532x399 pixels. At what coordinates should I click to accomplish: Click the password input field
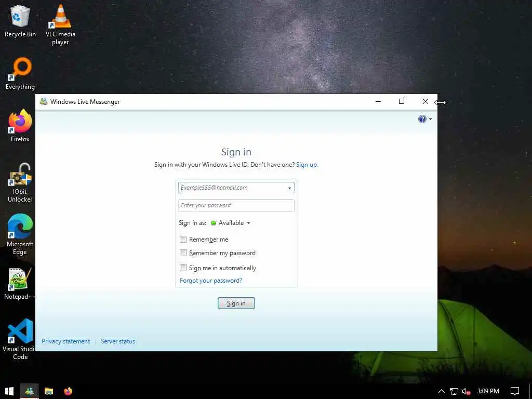click(x=236, y=206)
